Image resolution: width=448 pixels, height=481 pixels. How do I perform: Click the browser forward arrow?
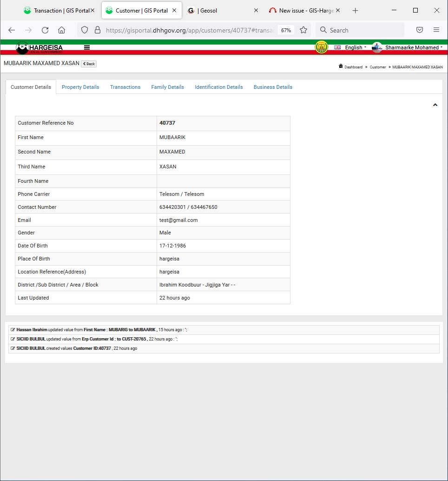click(x=28, y=30)
